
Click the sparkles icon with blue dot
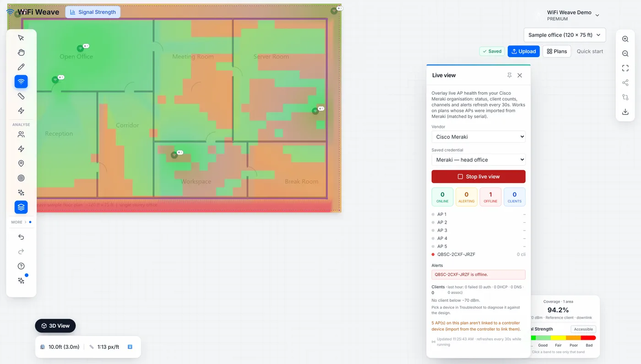pos(21,281)
